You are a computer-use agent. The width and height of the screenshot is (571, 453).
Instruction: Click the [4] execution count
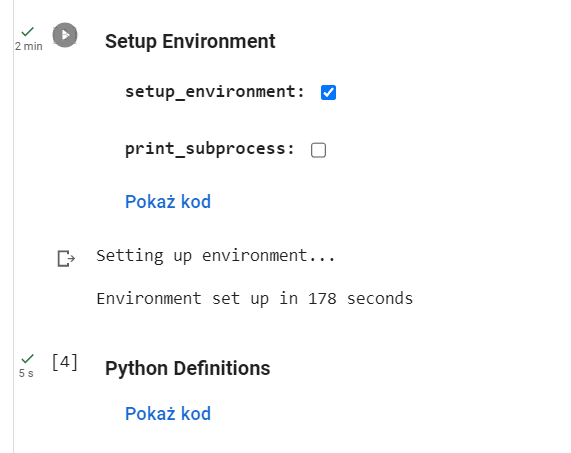tap(65, 362)
